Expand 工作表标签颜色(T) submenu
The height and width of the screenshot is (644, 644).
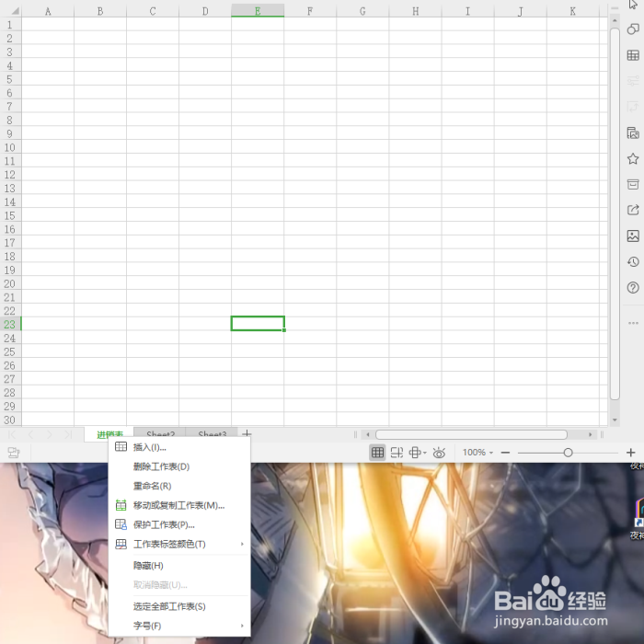click(x=179, y=544)
